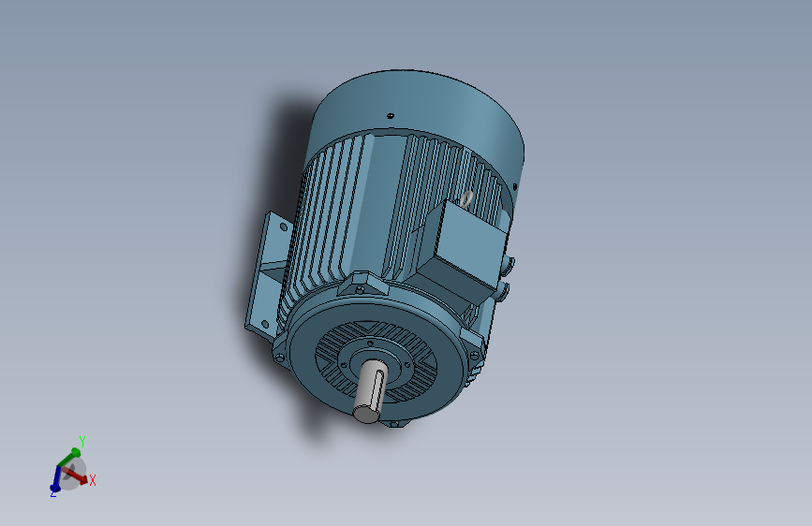812x526 pixels.
Task: Select the lifting eye bolt ring
Action: coord(466,199)
